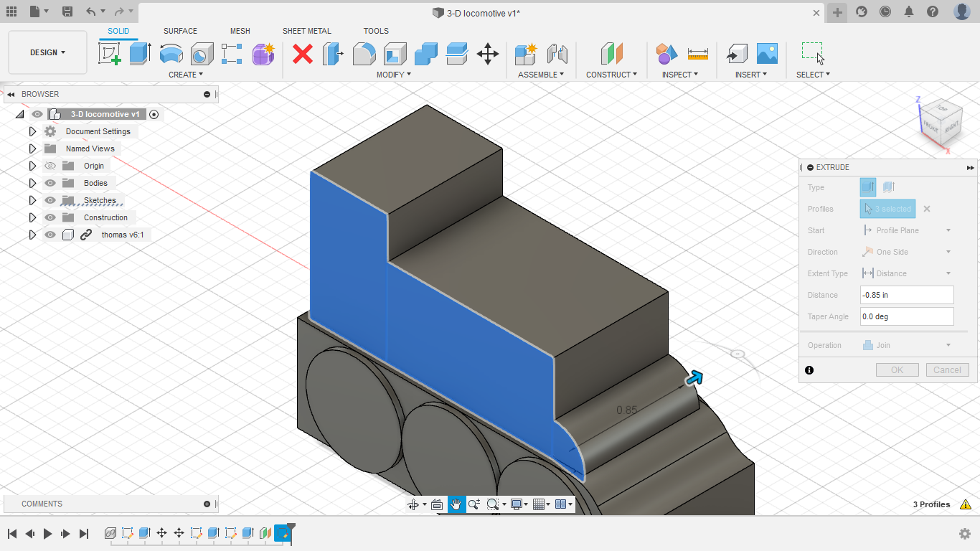Activate the 3-D locomotive v1 radio button

(154, 114)
